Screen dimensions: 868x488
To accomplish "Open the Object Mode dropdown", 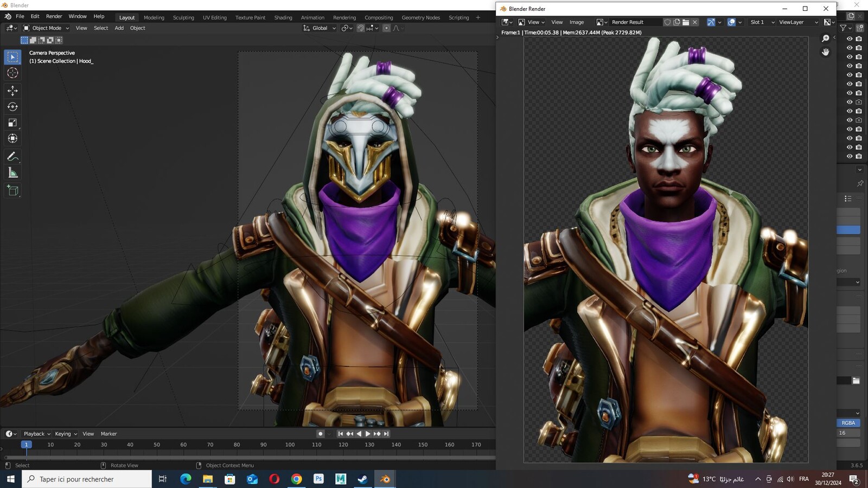I will (x=46, y=28).
